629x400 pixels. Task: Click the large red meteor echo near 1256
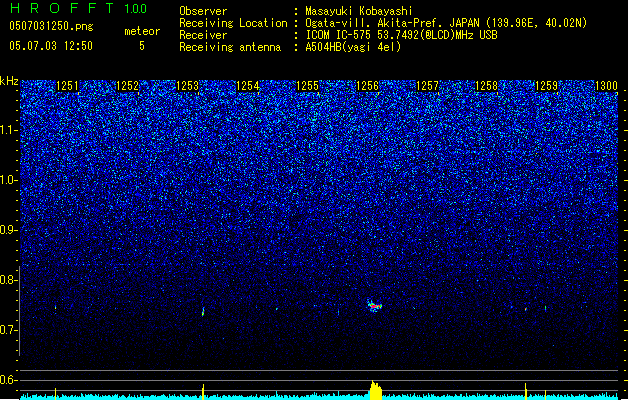[x=375, y=306]
